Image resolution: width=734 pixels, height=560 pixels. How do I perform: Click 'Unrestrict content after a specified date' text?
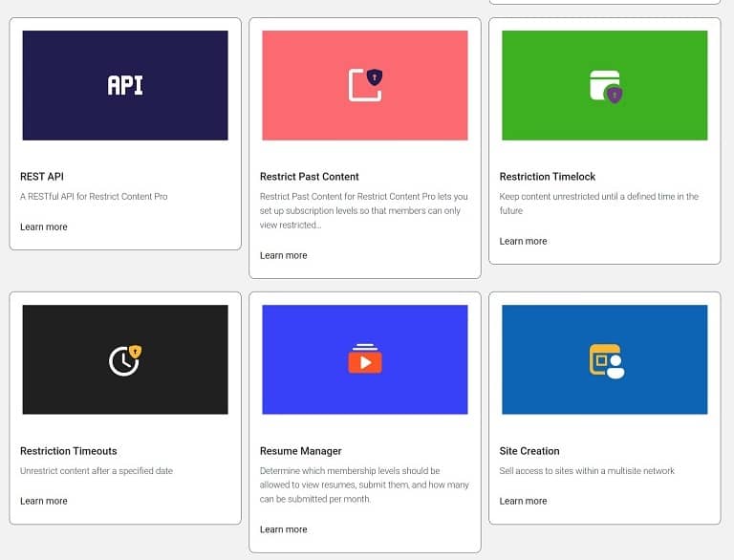pos(97,470)
